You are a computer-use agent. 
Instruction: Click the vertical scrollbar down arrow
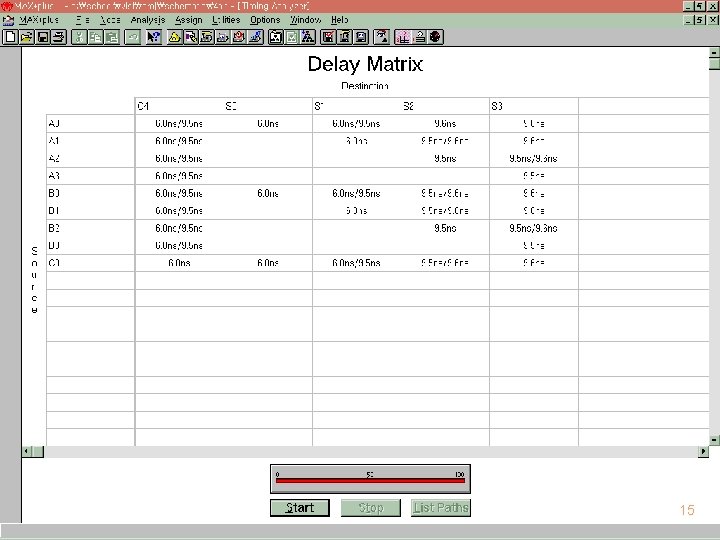tap(714, 440)
